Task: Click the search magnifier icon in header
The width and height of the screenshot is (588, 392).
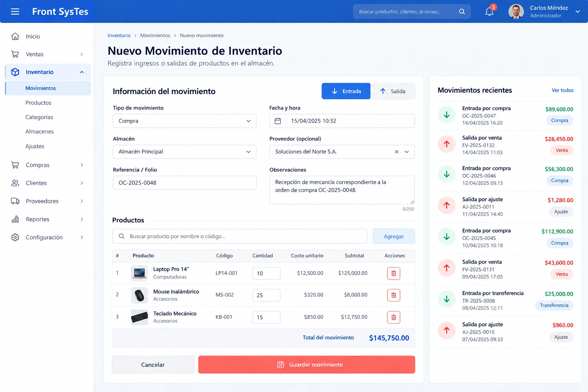Action: pyautogui.click(x=462, y=11)
